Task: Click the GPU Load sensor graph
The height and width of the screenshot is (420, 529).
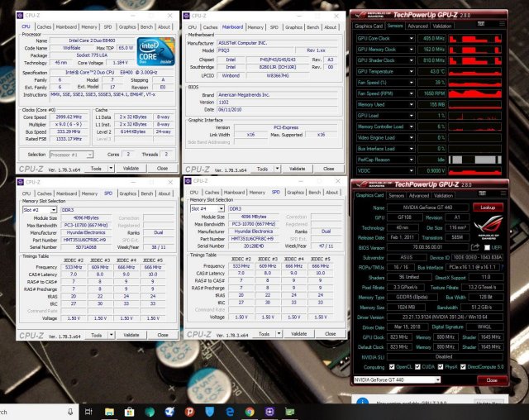Action: 475,116
